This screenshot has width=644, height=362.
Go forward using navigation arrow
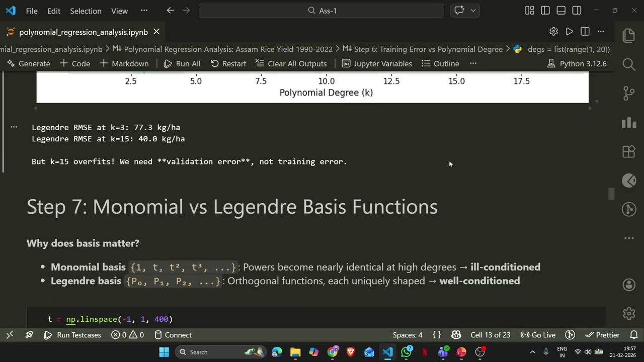pos(186,11)
